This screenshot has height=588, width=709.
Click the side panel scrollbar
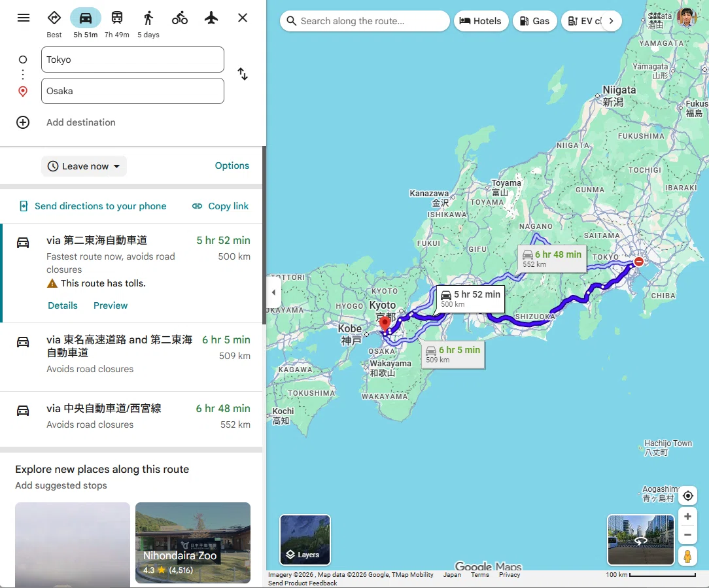click(x=264, y=235)
